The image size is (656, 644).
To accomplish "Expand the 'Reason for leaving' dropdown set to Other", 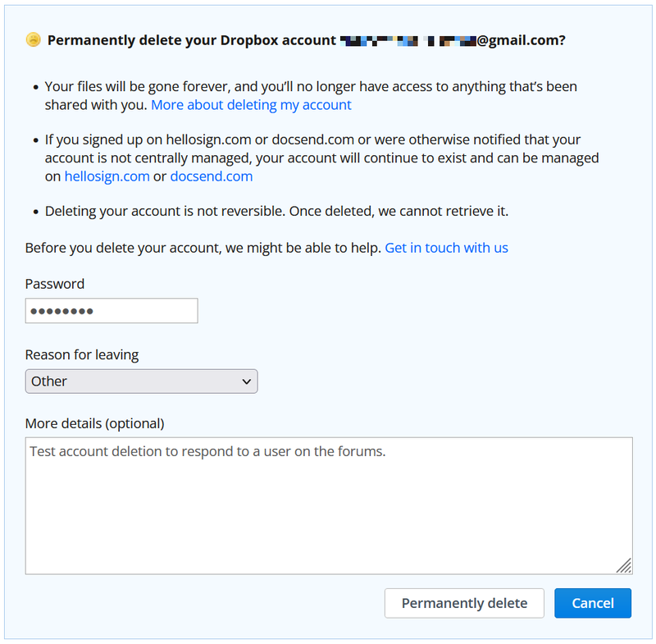I will click(141, 381).
